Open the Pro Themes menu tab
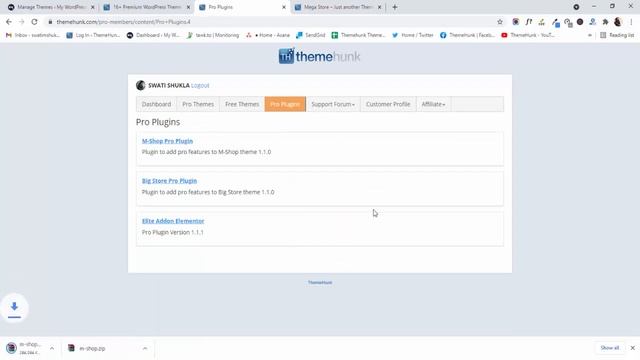The width and height of the screenshot is (640, 360). 198,104
